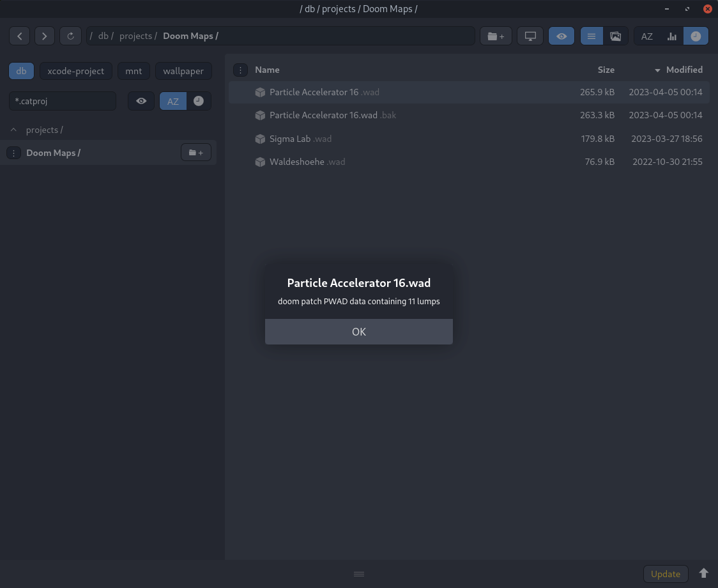Open the file list column options menu
This screenshot has height=588, width=718.
pos(240,70)
